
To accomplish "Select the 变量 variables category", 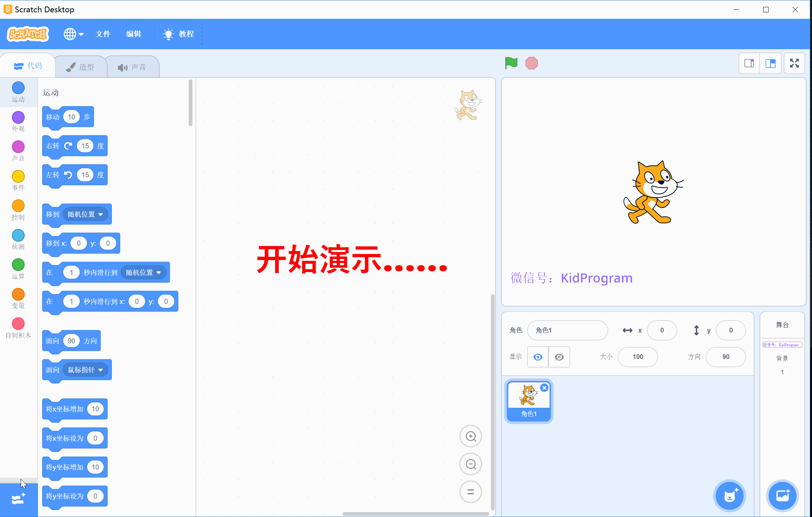I will click(x=18, y=298).
